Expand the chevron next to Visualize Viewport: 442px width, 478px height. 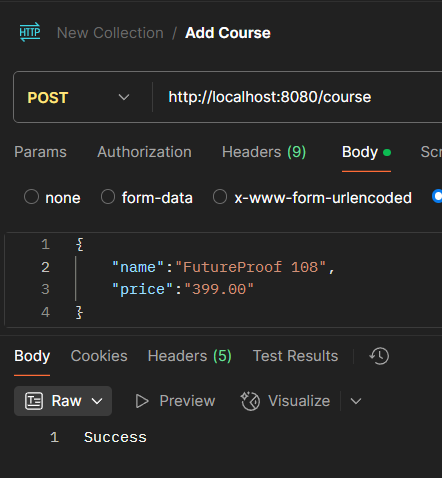(x=356, y=401)
